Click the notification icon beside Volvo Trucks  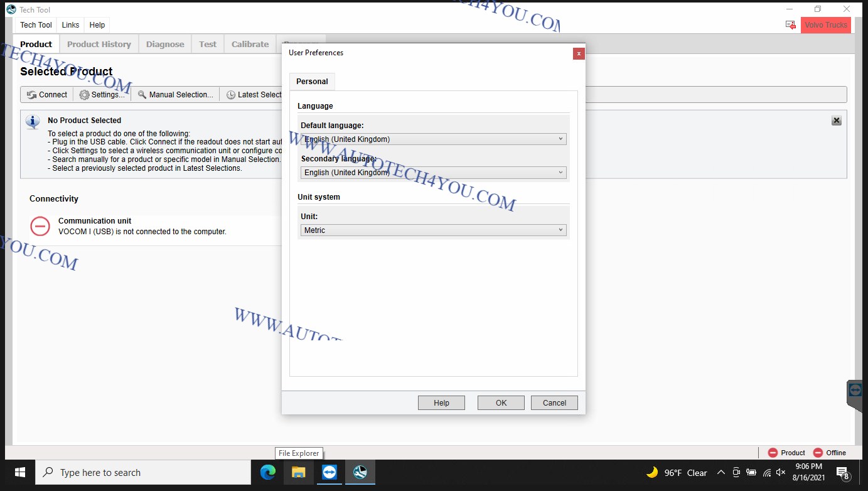point(791,25)
